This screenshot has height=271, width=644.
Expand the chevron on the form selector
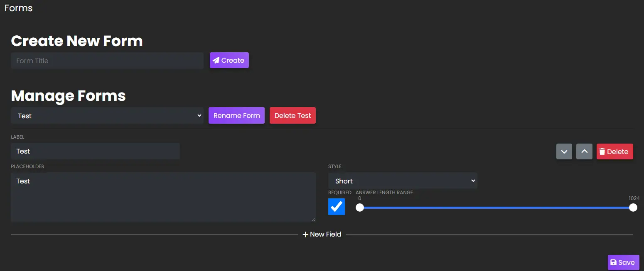(x=199, y=115)
